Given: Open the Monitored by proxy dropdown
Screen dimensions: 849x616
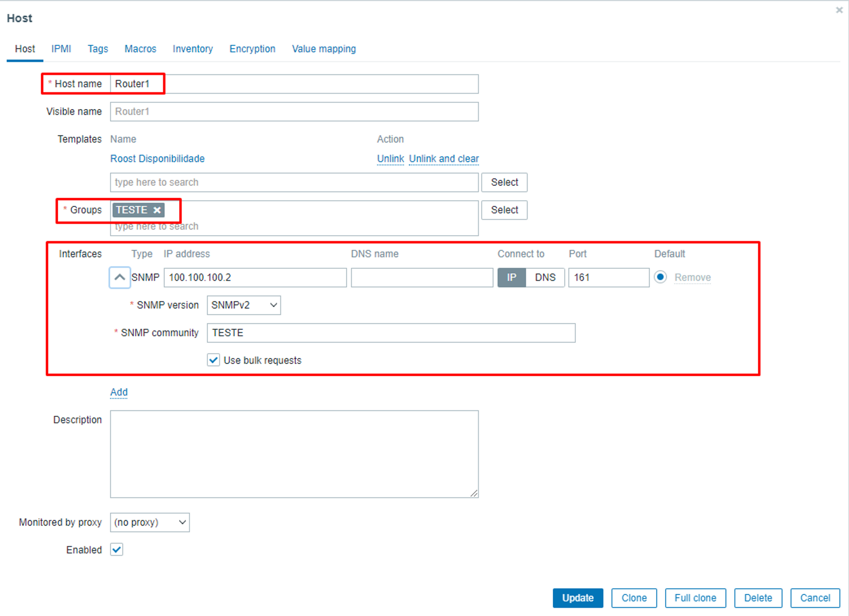Looking at the screenshot, I should pyautogui.click(x=150, y=522).
